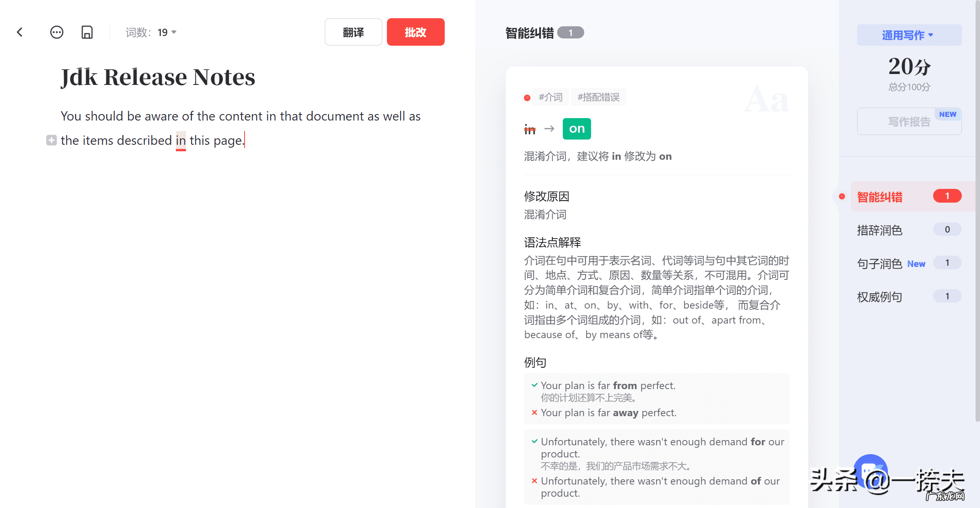Click the Jdk Release Notes title text

click(157, 76)
